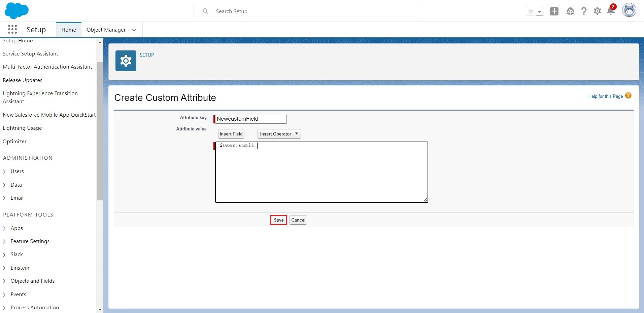
Task: Switch to the Object Manager tab
Action: click(105, 30)
